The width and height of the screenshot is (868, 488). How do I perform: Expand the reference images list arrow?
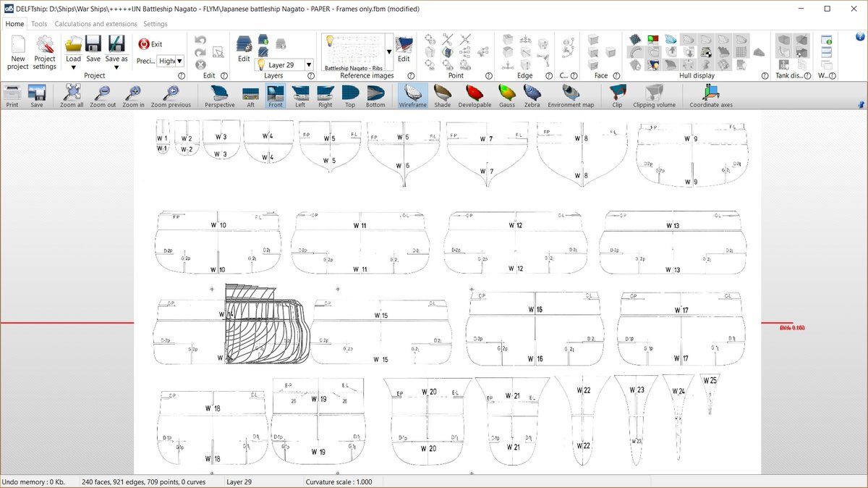point(389,51)
